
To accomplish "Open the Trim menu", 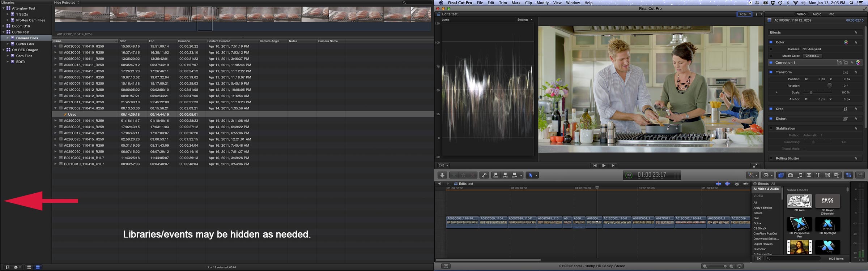I will point(503,3).
